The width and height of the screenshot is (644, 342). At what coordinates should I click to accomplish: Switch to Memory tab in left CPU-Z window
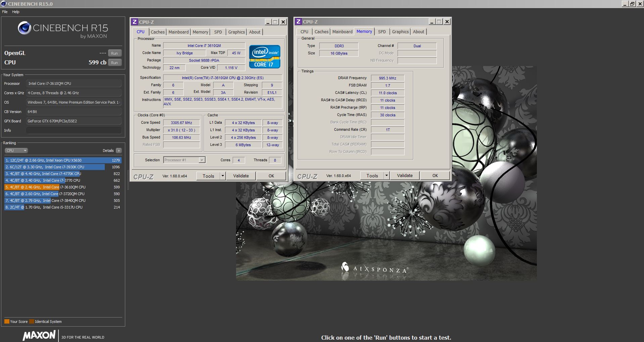pyautogui.click(x=200, y=32)
